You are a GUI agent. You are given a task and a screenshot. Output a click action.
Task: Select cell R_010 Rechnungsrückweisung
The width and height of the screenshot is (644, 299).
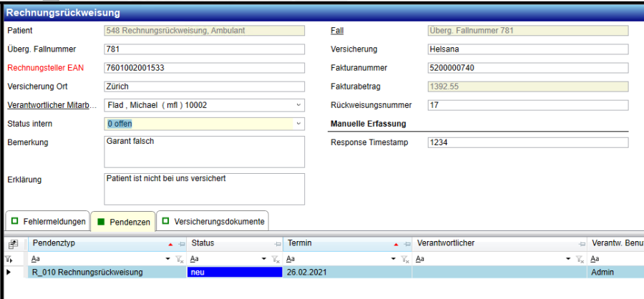[107, 272]
